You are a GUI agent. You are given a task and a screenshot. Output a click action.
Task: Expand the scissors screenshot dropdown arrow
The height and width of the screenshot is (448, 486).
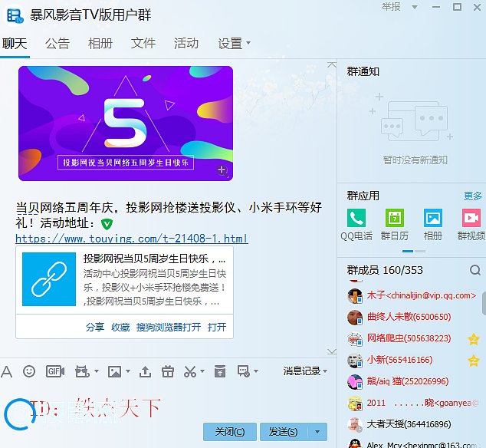tap(202, 371)
